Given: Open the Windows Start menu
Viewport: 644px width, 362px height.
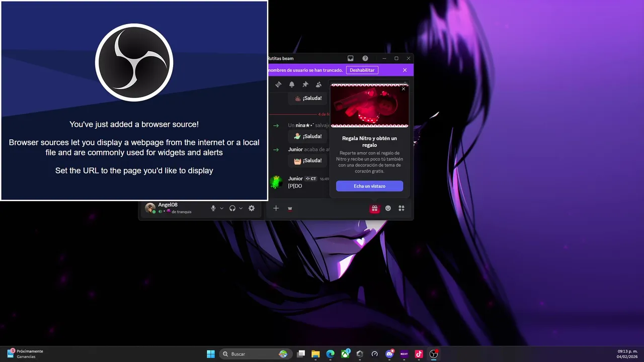Looking at the screenshot, I should [211, 354].
